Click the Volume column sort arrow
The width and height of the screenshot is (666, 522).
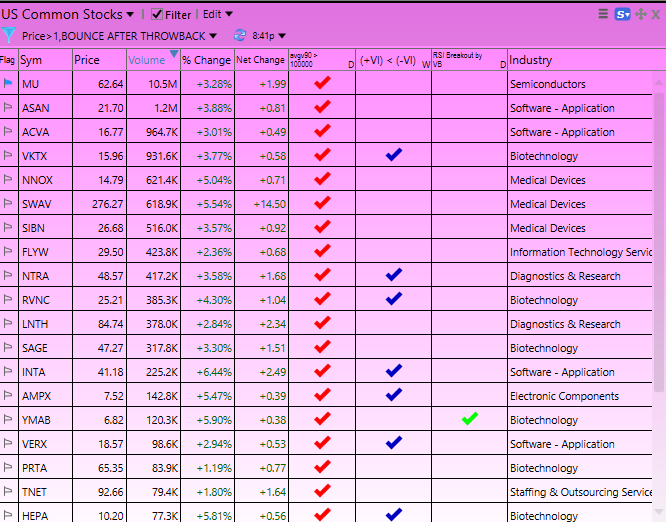coord(174,54)
